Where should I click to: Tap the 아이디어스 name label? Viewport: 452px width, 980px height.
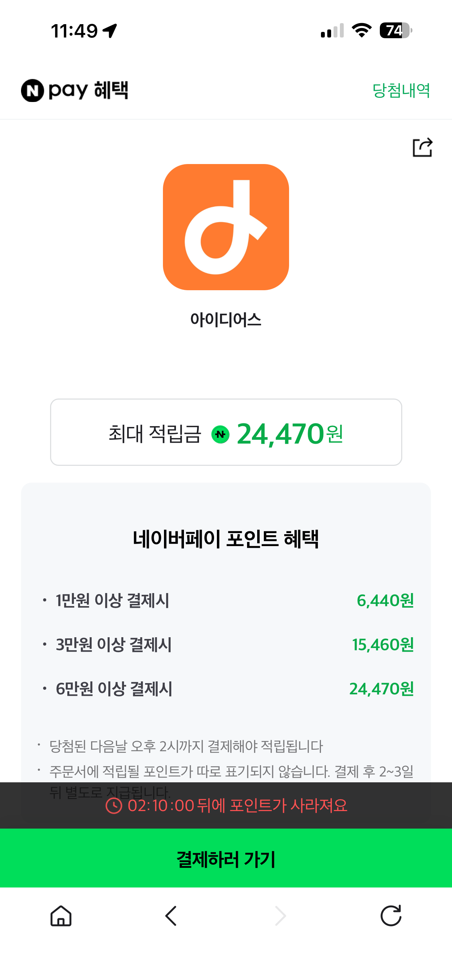click(226, 320)
